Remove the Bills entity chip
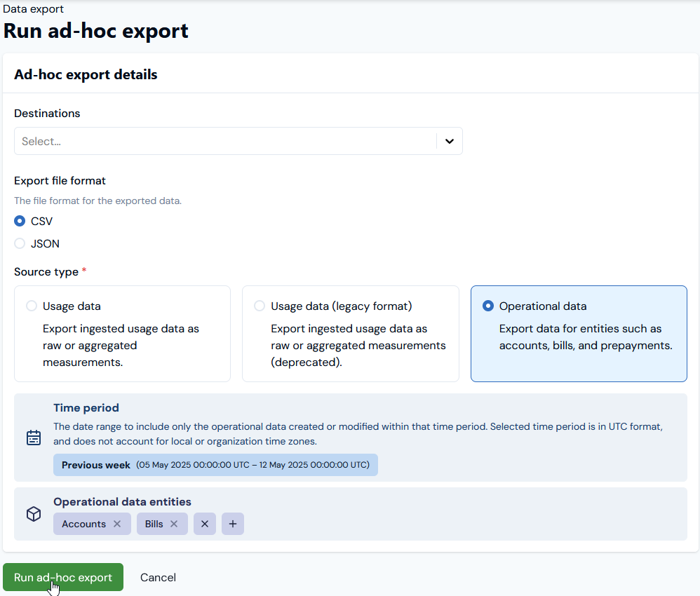The image size is (700, 596). pyautogui.click(x=174, y=524)
